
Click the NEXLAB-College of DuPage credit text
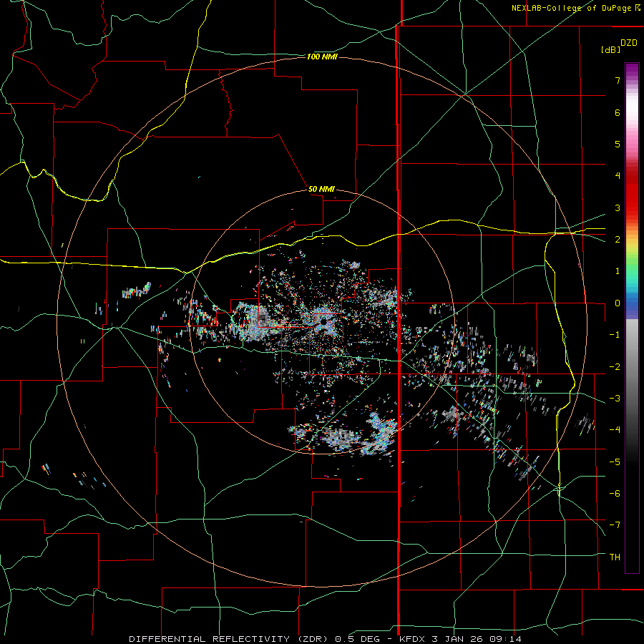(571, 8)
